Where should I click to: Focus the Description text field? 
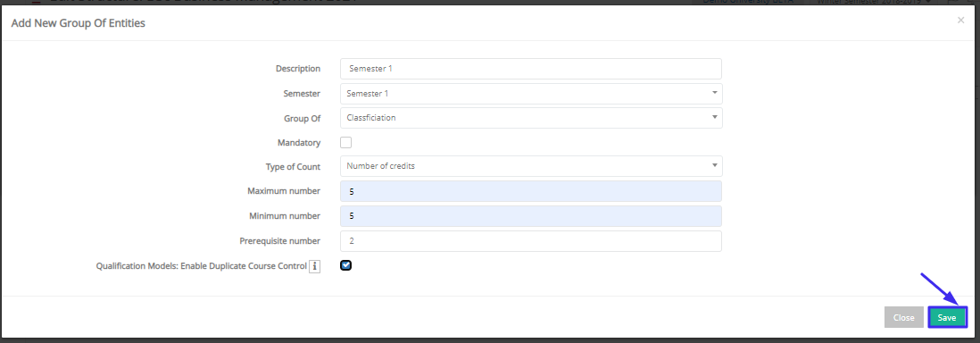click(x=531, y=69)
